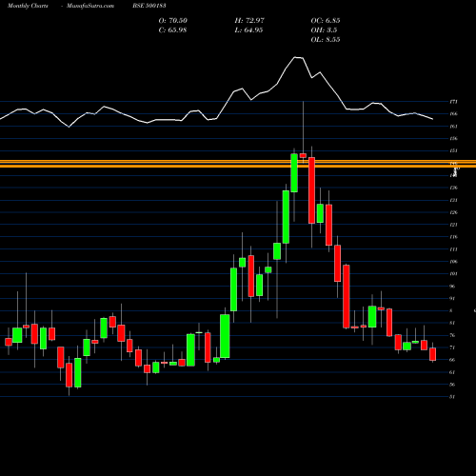Select the "OL: 8.55" reading

326,40
